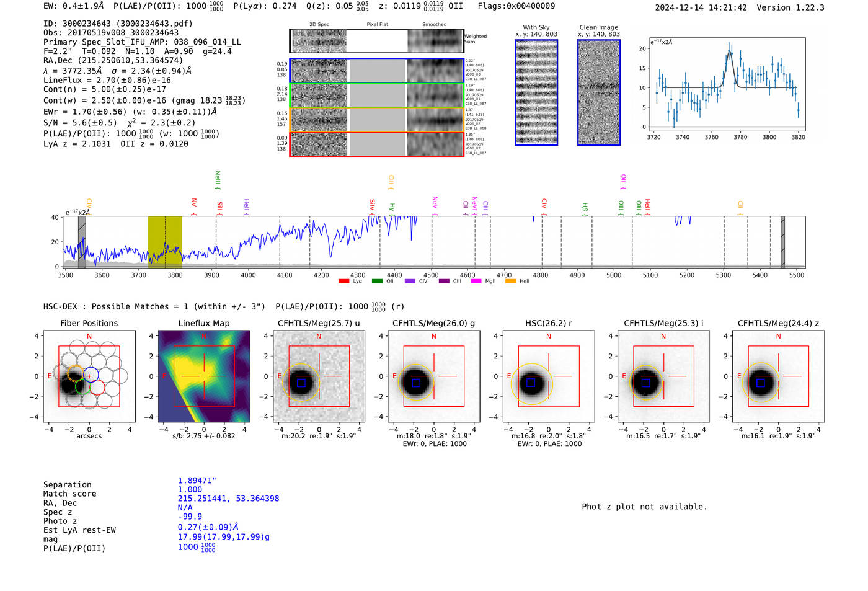Click the hatched gray band near 3550

(x=82, y=242)
